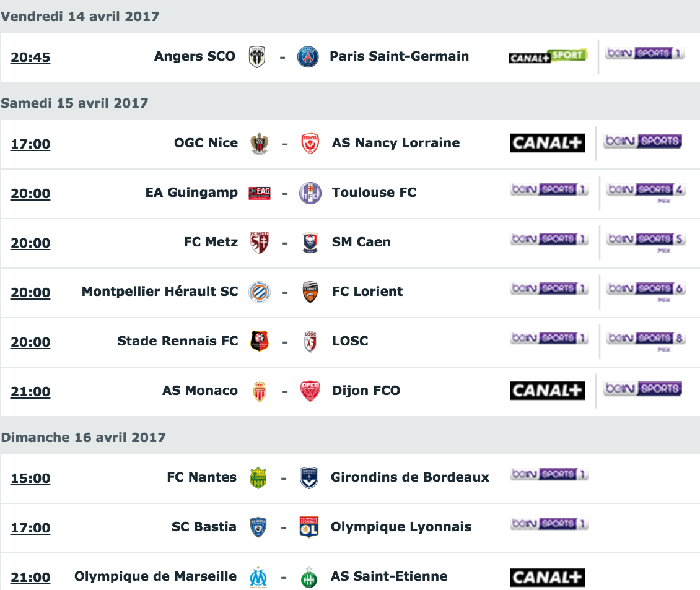This screenshot has width=700, height=590.
Task: Click the Paris Saint-Germain club crest
Action: 308,57
